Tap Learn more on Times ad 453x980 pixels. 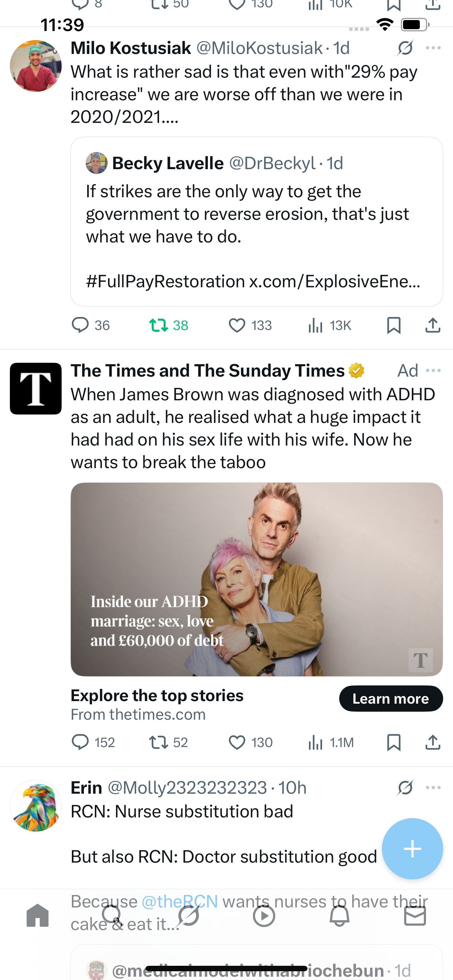click(x=391, y=699)
